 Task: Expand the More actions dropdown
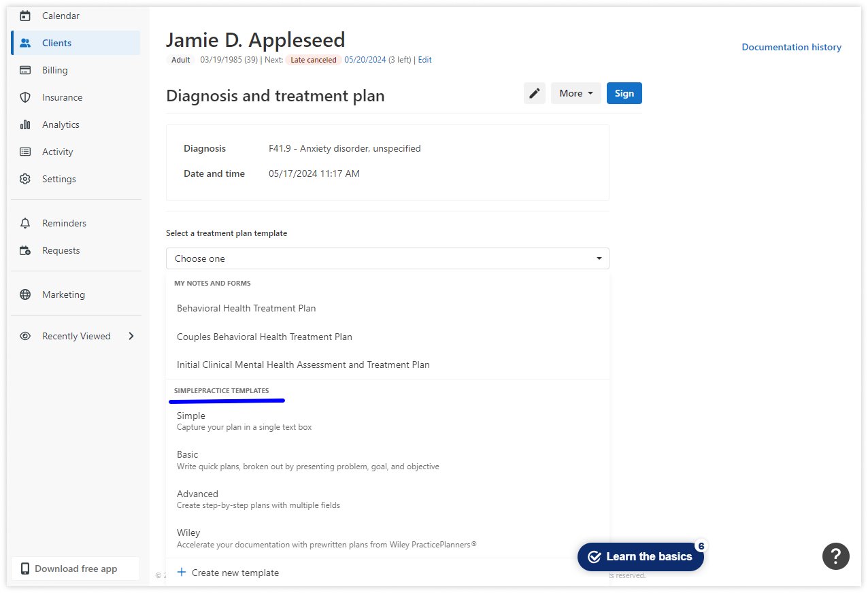pos(575,93)
